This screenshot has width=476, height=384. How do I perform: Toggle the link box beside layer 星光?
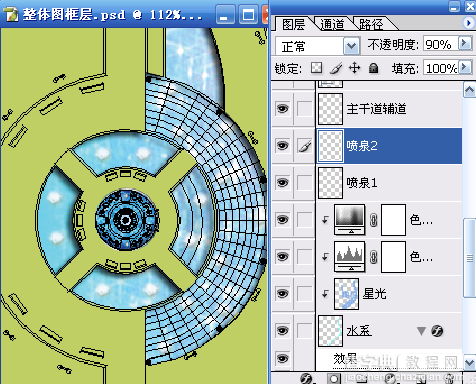[305, 294]
